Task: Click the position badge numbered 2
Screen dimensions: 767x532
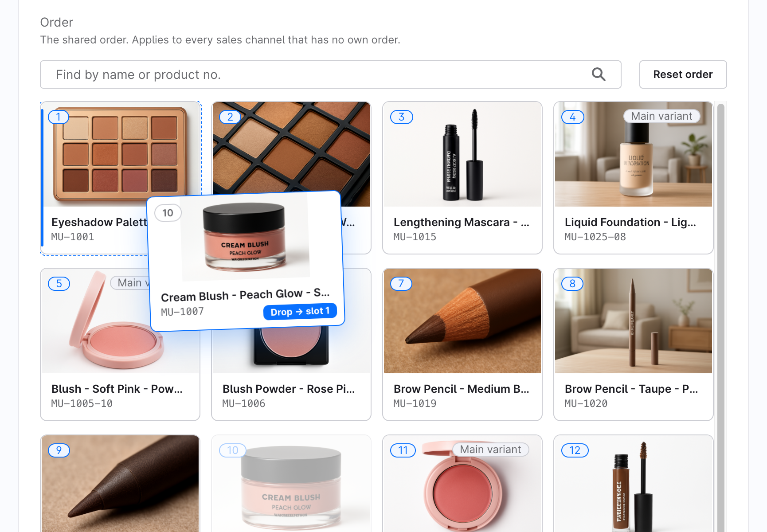Action: pos(230,117)
